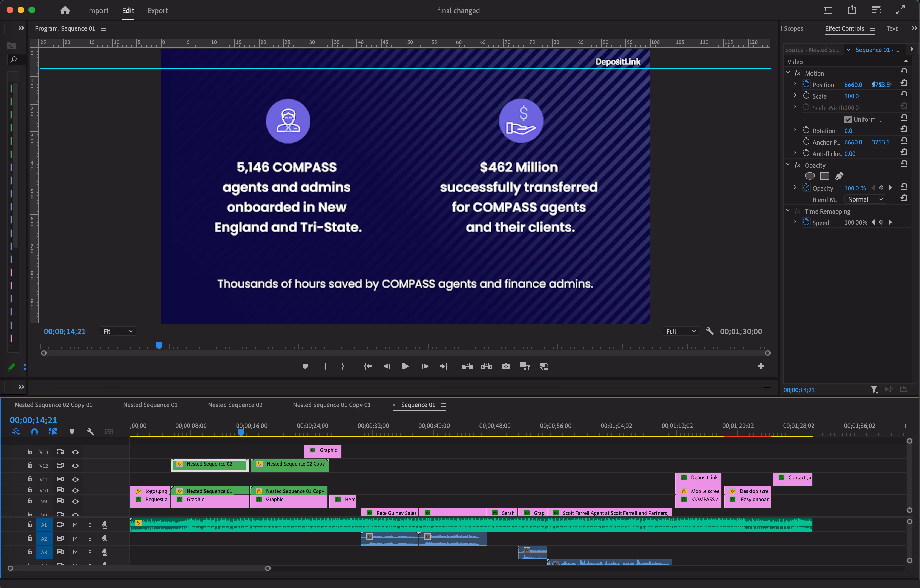Click the Lift button

coord(467,366)
